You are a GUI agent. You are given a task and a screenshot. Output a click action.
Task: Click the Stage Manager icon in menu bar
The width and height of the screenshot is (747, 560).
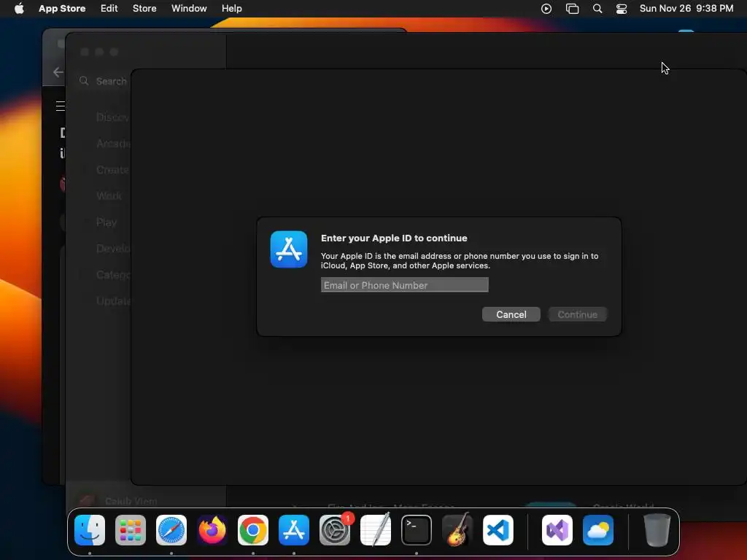[572, 9]
